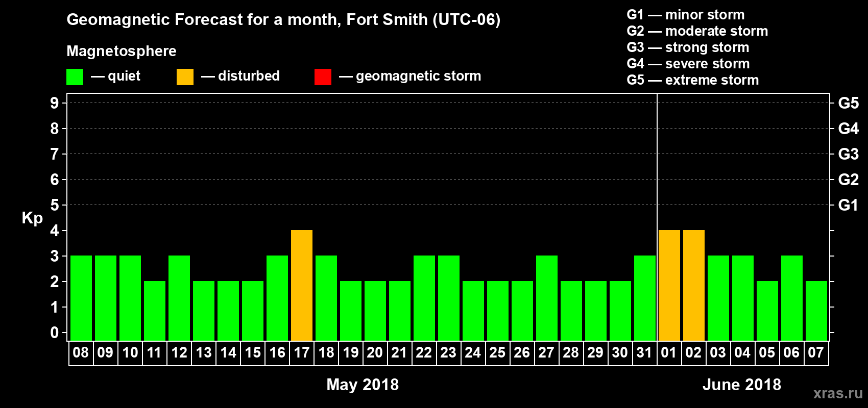Screen dimensions: 868x408
Task: Click the Kp axis value 9
Action: 55,103
